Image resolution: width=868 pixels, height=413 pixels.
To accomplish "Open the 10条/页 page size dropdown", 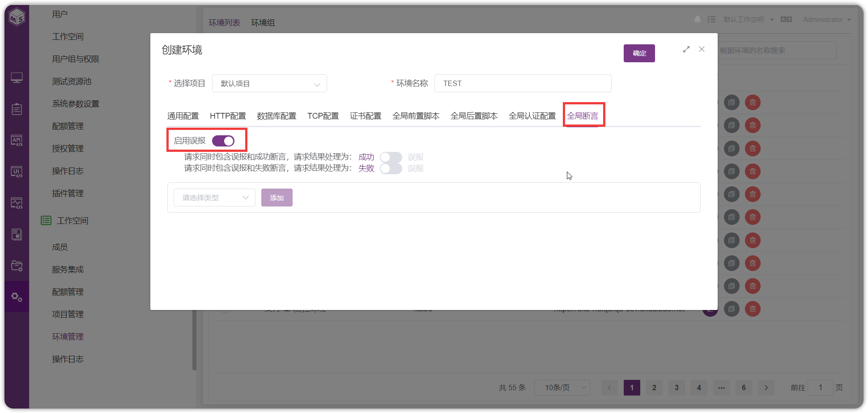I will click(x=562, y=387).
